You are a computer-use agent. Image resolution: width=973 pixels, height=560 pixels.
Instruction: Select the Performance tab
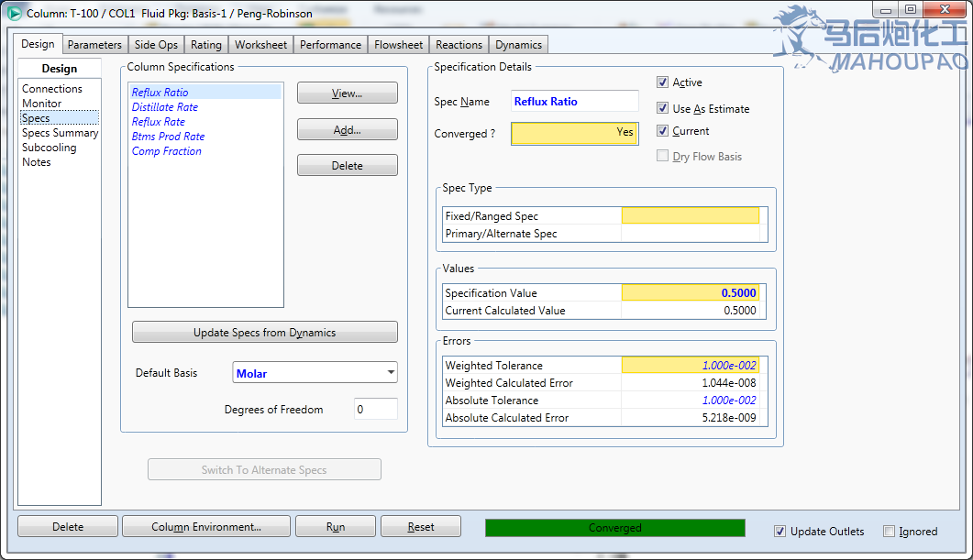(x=330, y=45)
